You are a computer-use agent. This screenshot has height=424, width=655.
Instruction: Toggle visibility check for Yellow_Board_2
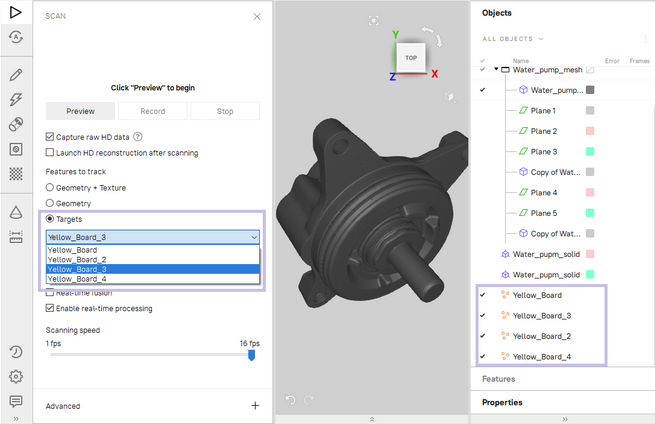(482, 336)
